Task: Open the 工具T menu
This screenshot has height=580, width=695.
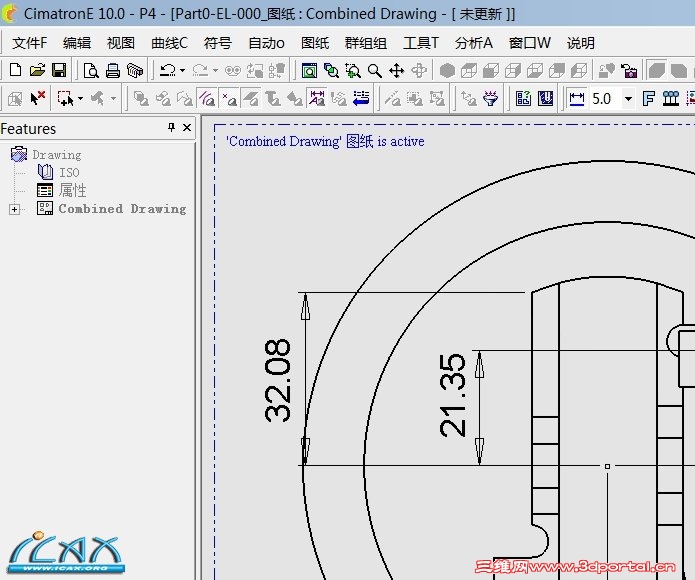Action: (x=421, y=43)
